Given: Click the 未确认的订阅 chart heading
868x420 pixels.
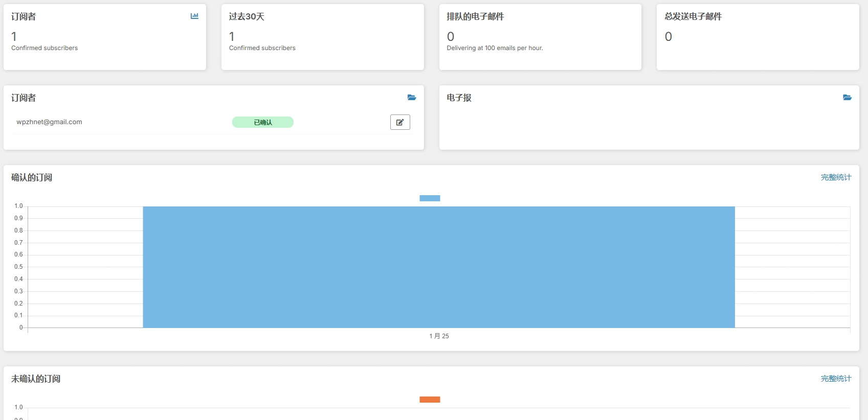Looking at the screenshot, I should tap(36, 379).
